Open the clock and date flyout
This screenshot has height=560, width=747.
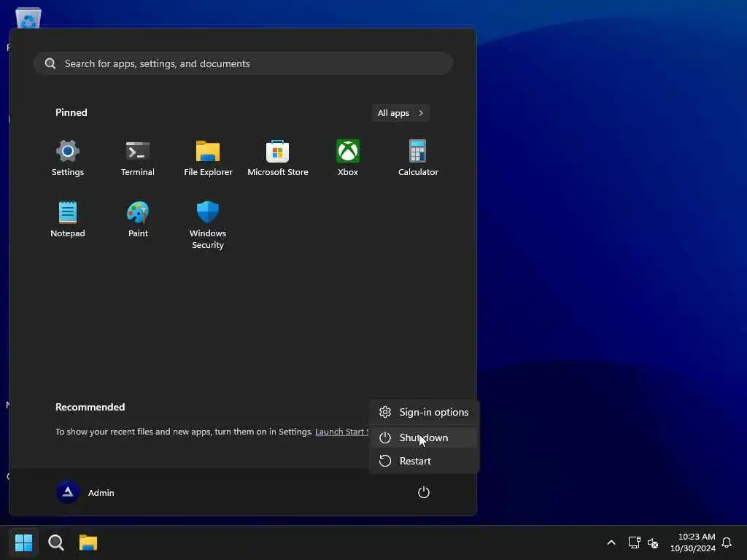[693, 542]
